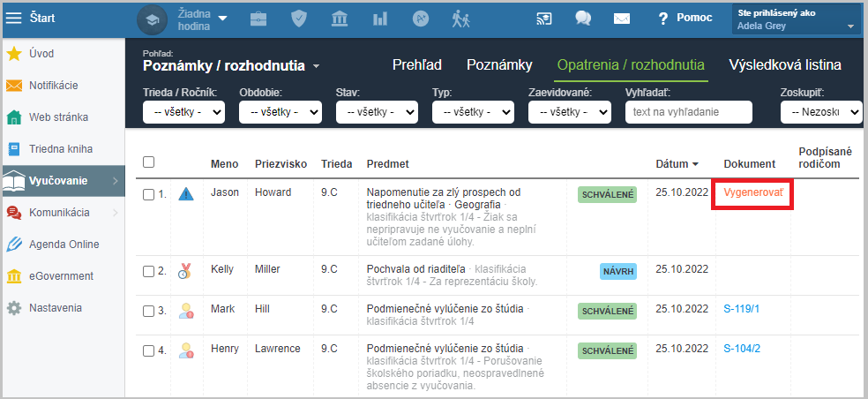Click the Vygenerovať document link
Viewport: 868px width, 399px height.
(752, 192)
